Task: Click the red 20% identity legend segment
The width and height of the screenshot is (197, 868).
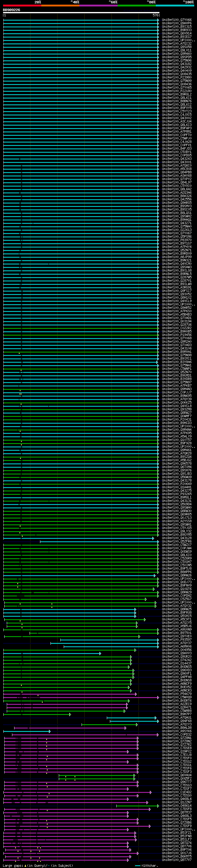Action: 22,6
